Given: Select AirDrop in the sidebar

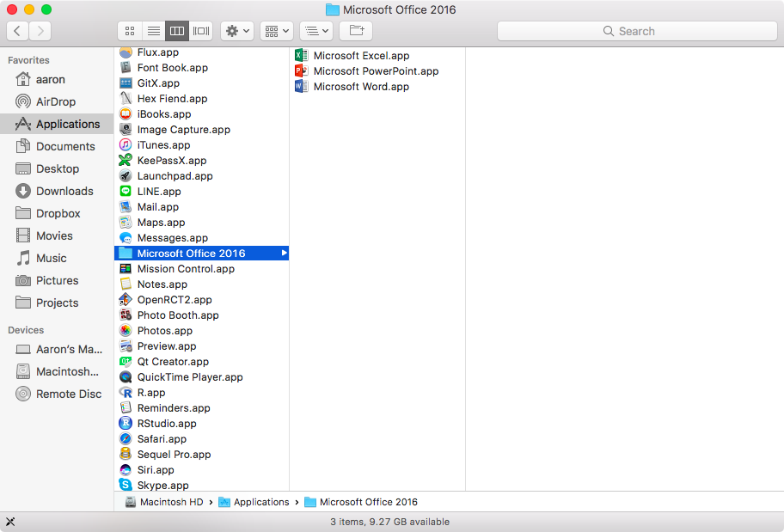Looking at the screenshot, I should pos(57,101).
